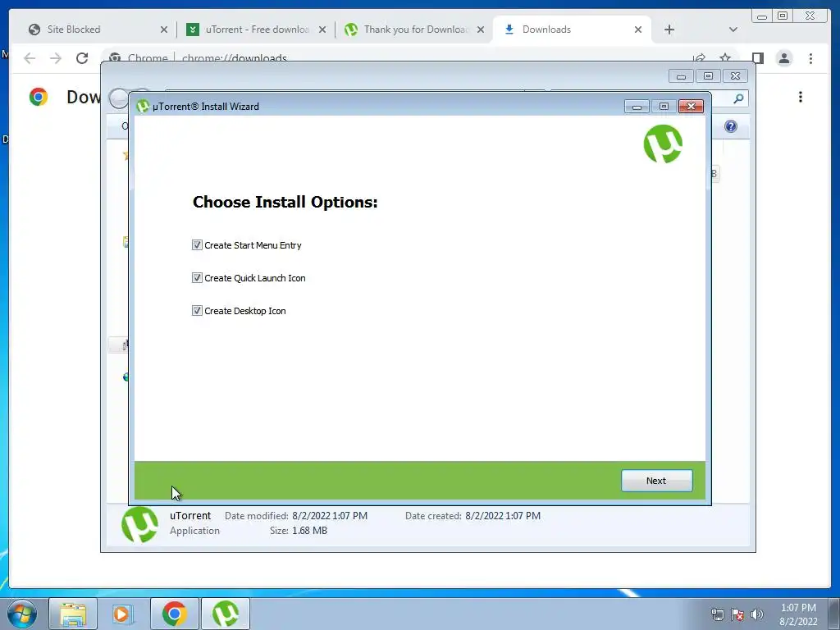Bookmark this page with the star icon
Image resolution: width=840 pixels, height=630 pixels.
pos(725,57)
